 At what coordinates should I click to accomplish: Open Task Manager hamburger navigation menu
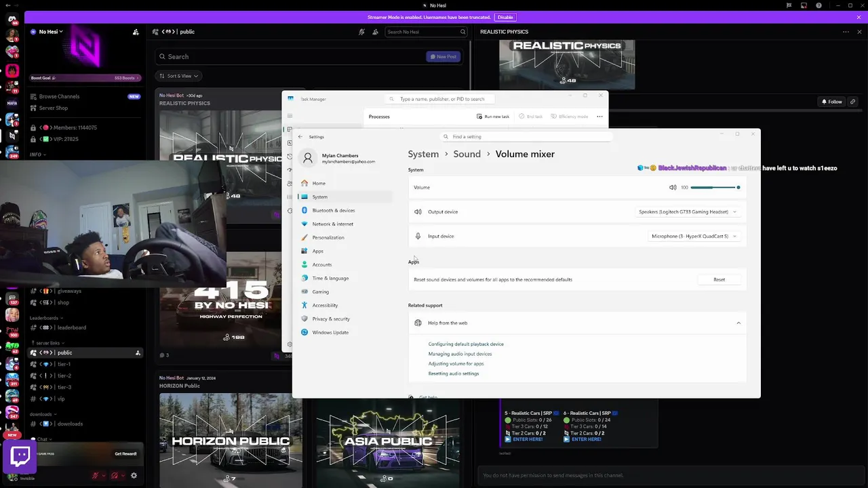[290, 116]
